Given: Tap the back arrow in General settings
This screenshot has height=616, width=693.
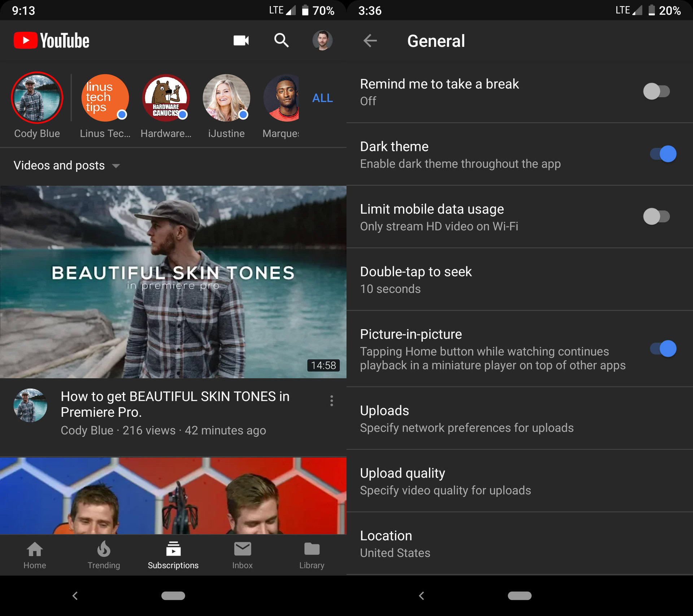Looking at the screenshot, I should click(x=369, y=40).
